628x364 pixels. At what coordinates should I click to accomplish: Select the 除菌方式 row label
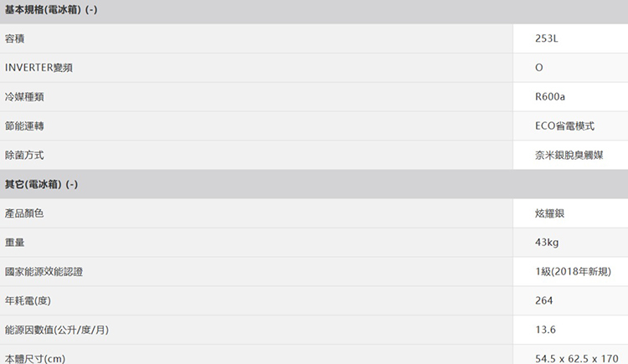pos(24,155)
